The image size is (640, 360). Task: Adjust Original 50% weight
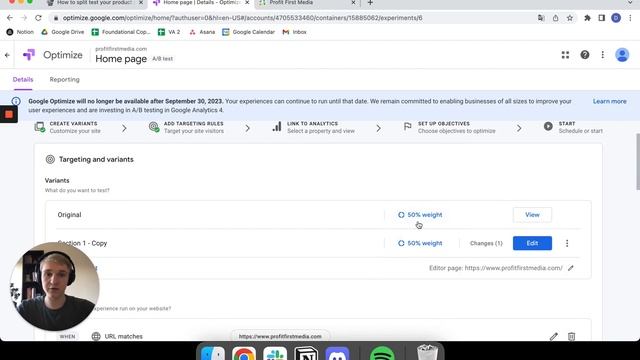(x=420, y=215)
